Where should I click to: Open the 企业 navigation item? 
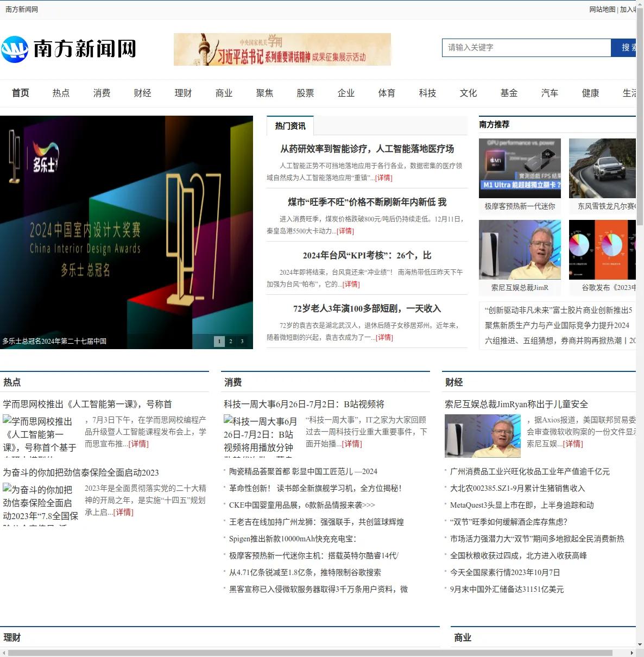point(346,93)
